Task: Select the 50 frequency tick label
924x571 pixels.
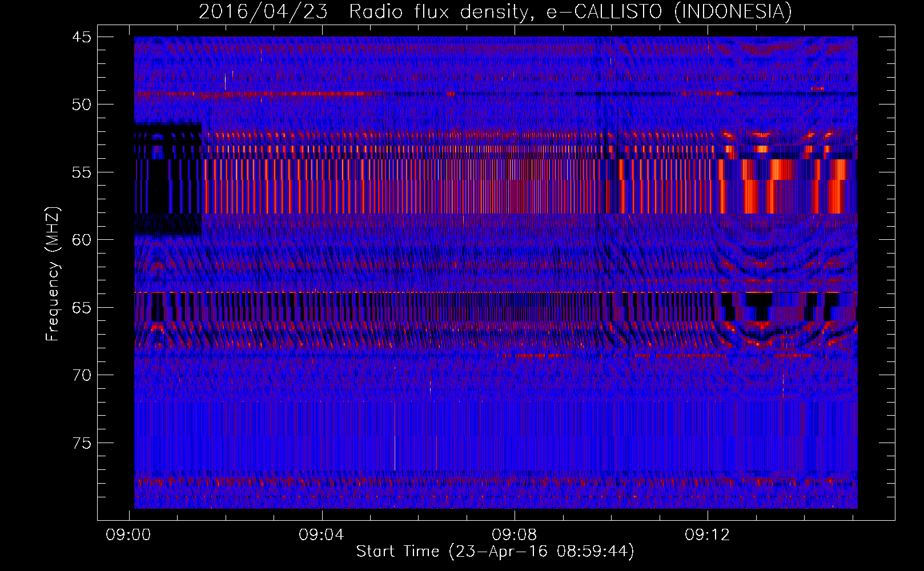Action: tap(82, 104)
